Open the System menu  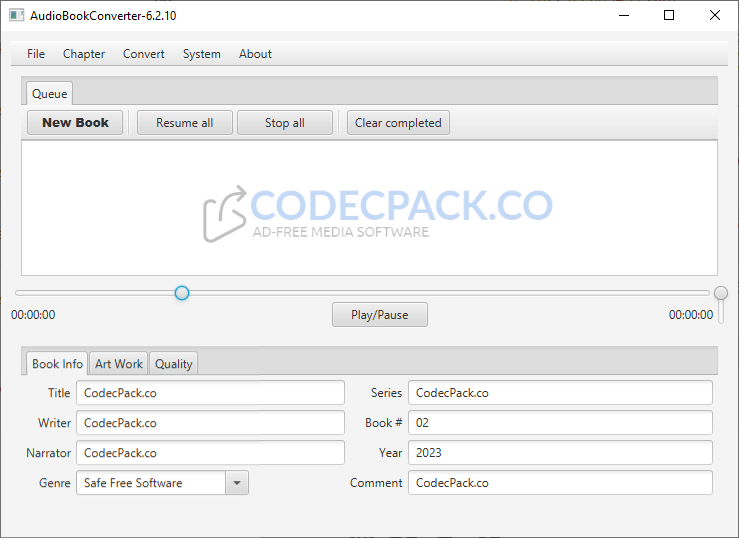click(x=202, y=54)
